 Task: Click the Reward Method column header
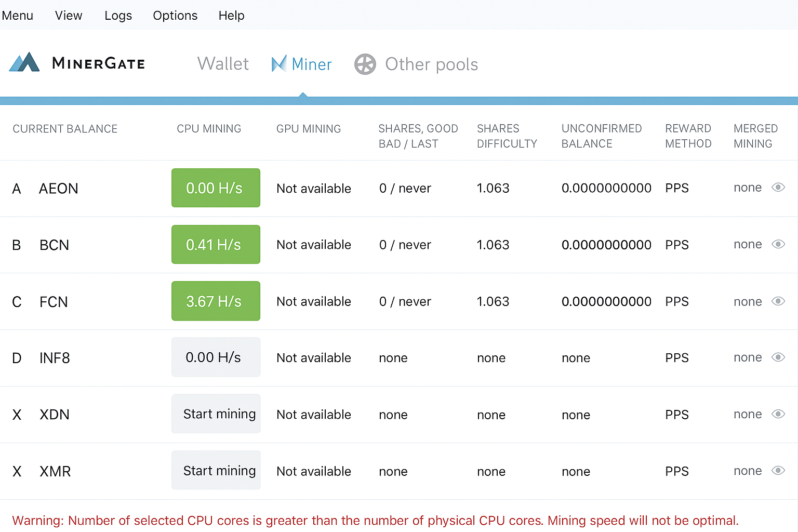click(x=688, y=136)
